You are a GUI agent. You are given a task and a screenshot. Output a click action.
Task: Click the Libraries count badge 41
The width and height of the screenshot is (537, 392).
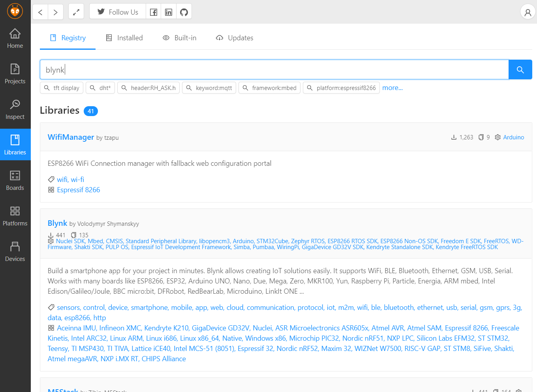tap(91, 111)
